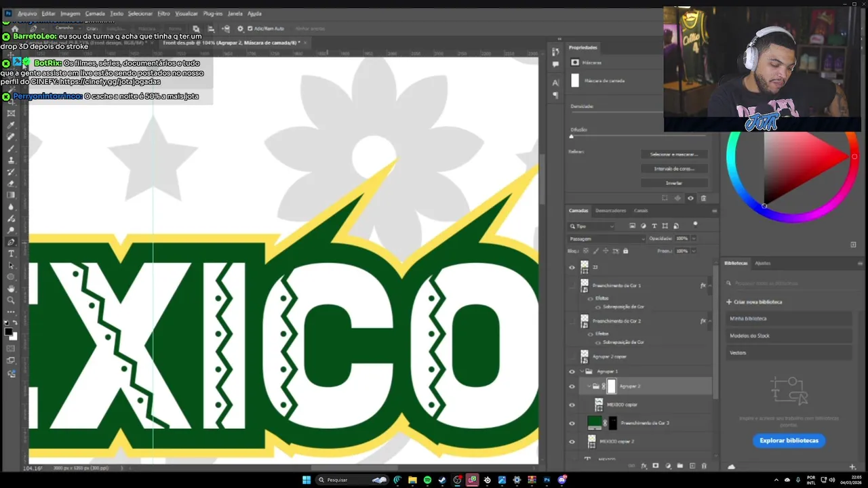Select the Path Selection arrow tool
This screenshot has height=488, width=868.
tap(11, 265)
